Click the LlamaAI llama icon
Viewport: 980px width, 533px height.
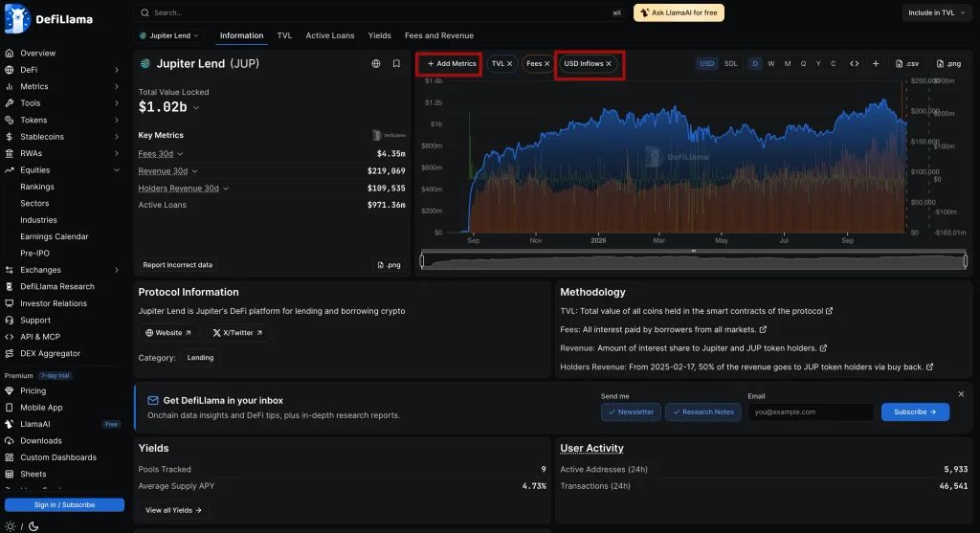[x=10, y=424]
